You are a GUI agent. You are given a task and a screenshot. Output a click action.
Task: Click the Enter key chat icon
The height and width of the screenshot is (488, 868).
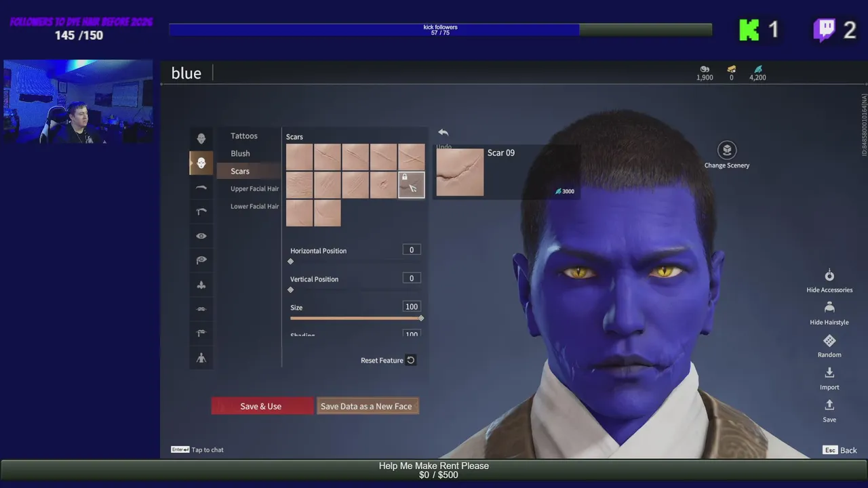[x=180, y=449]
